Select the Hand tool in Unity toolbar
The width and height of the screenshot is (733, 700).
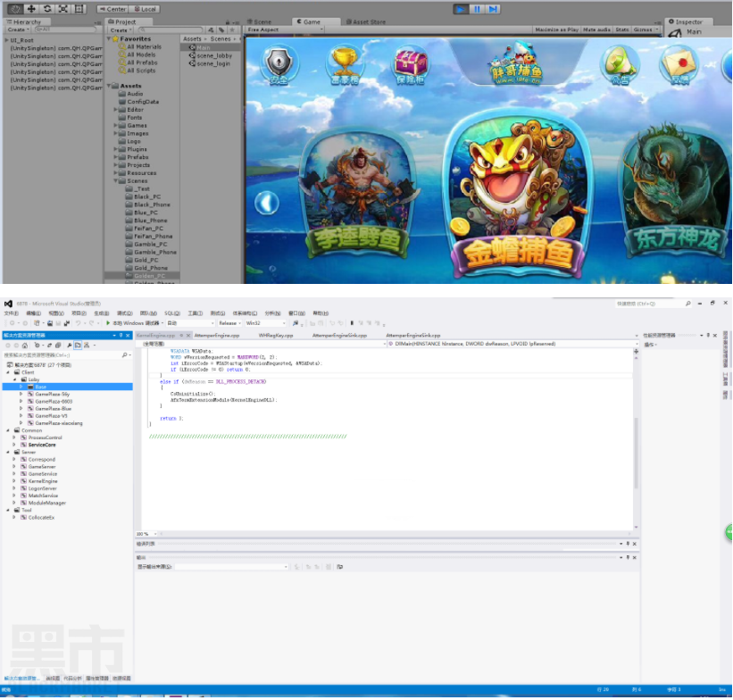point(15,9)
